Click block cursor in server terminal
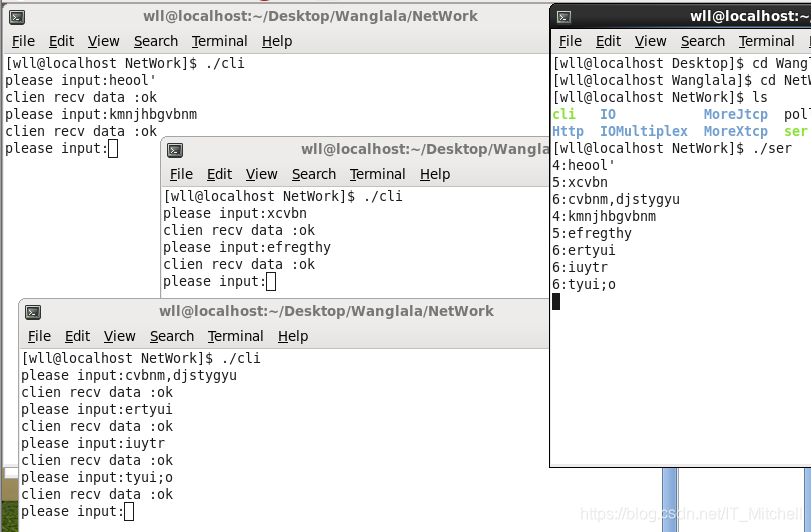Viewport: 811px width, 532px height. 556,301
